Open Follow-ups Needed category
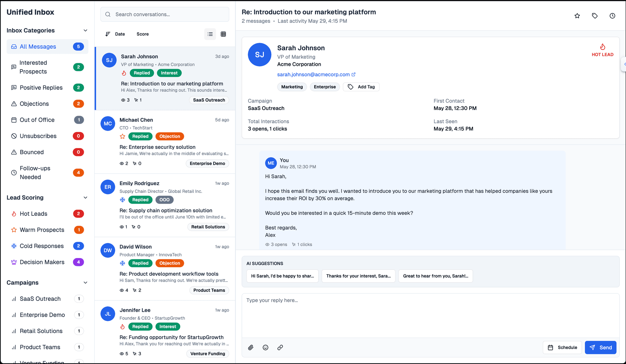626x364 pixels. (47, 173)
